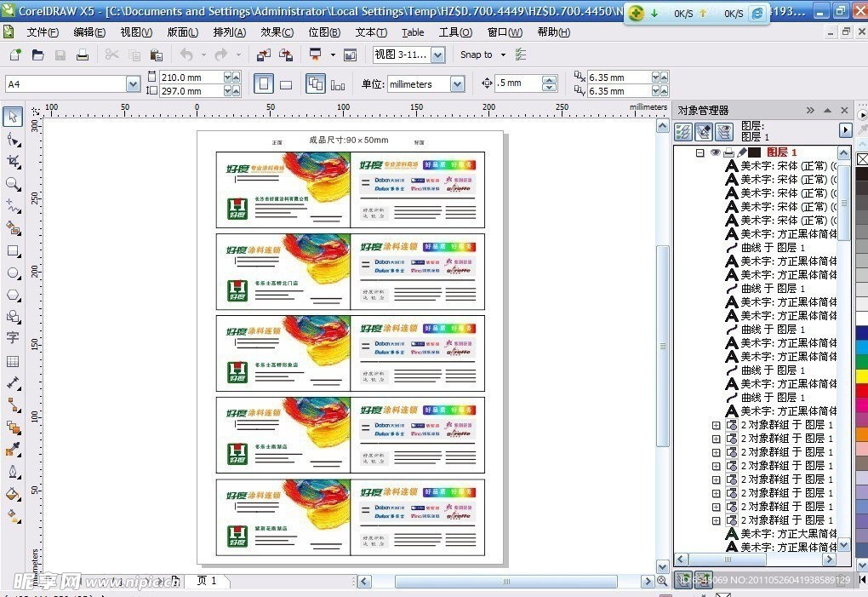Select the Pick tool
The image size is (868, 597).
coord(13,117)
